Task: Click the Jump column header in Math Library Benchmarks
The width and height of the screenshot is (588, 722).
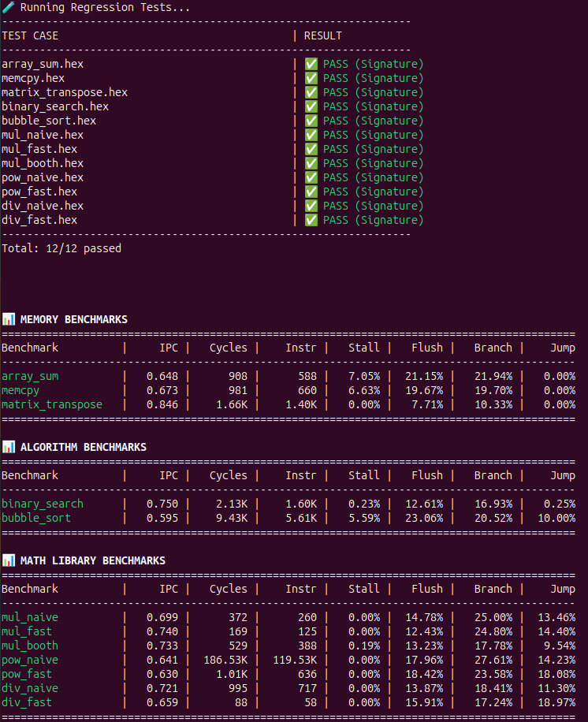Action: 562,589
